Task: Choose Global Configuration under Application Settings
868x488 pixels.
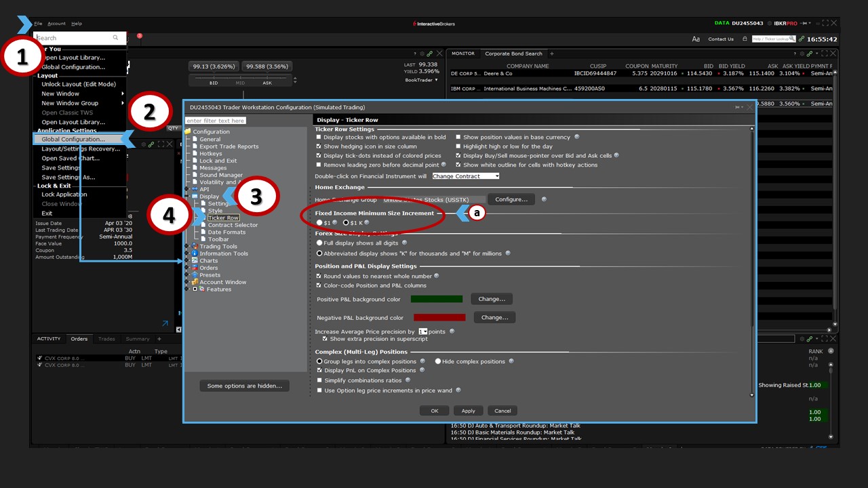Action: click(73, 139)
